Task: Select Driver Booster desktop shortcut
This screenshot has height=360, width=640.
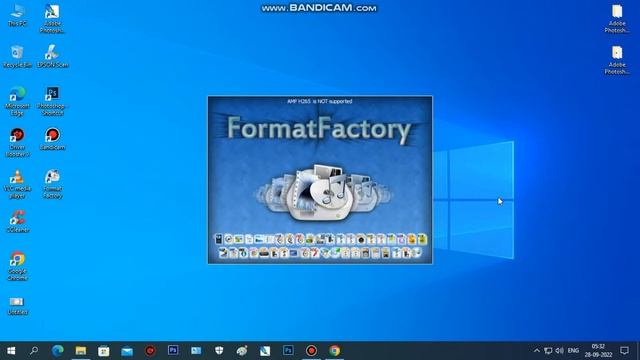Action: coord(17,142)
